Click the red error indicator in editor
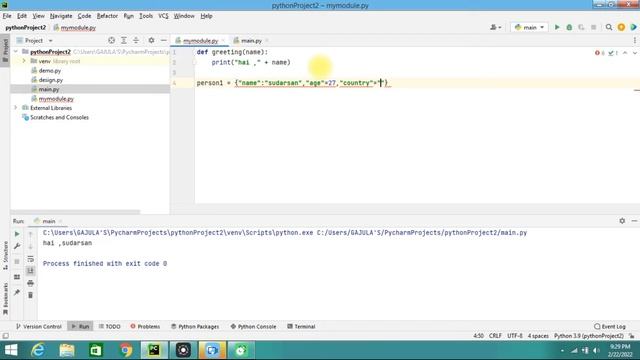 599,53
